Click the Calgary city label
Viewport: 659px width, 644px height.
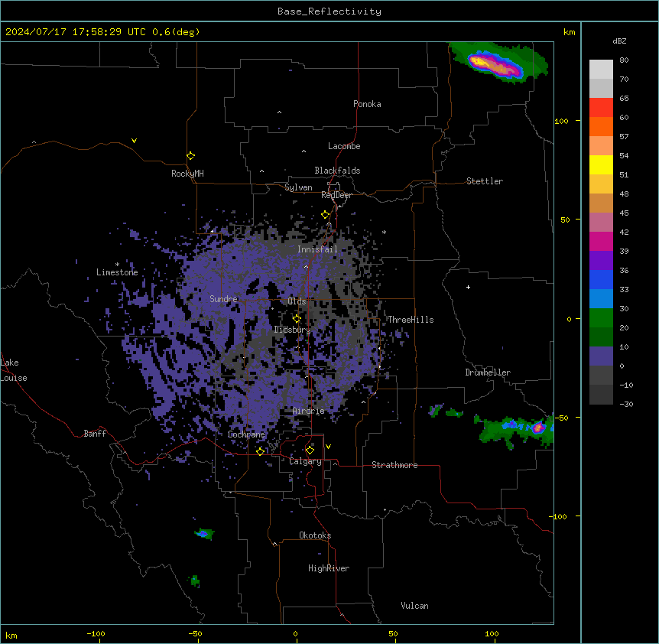pyautogui.click(x=305, y=461)
